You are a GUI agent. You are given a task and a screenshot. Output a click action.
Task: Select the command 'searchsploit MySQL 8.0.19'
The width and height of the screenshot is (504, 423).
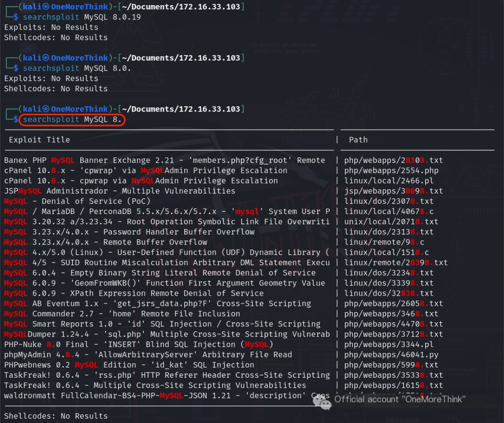pyautogui.click(x=82, y=17)
